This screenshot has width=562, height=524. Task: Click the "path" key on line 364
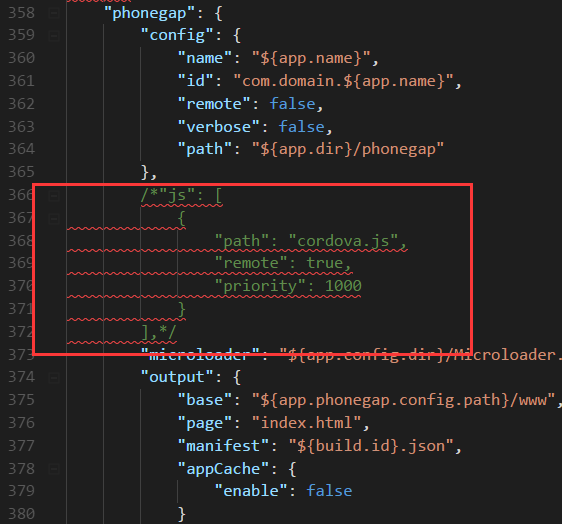(205, 149)
